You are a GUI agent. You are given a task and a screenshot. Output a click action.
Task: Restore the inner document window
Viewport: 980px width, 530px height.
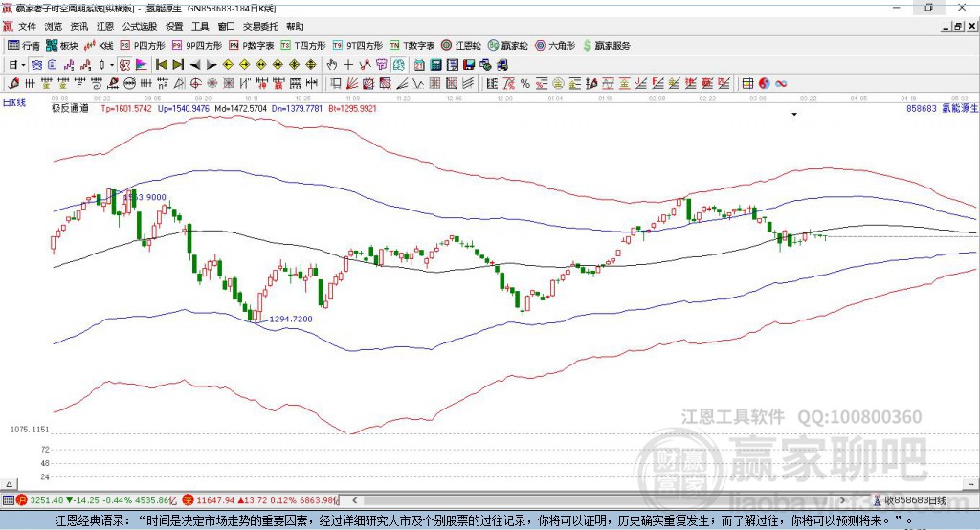pyautogui.click(x=958, y=26)
